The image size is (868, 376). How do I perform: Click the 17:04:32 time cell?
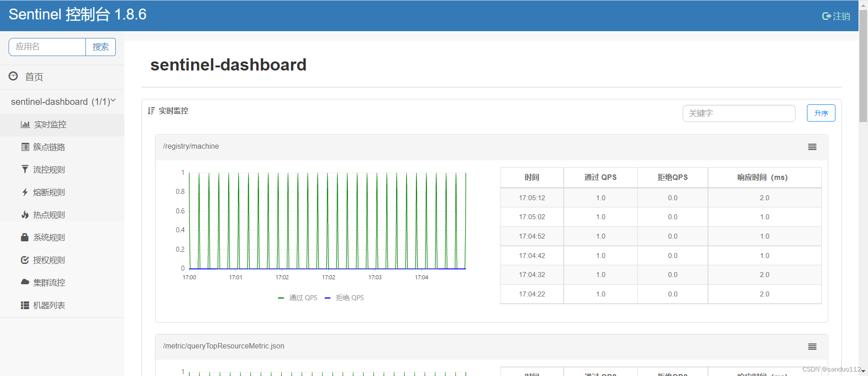click(532, 275)
